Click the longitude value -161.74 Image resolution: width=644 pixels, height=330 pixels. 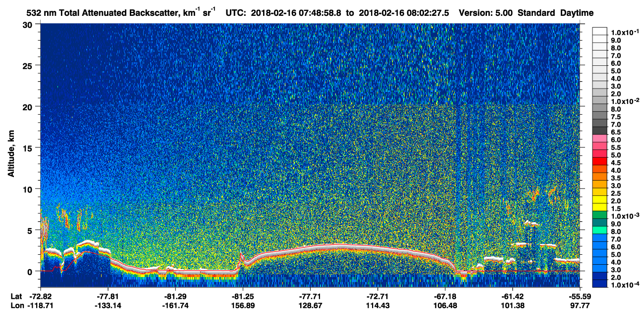pyautogui.click(x=175, y=306)
